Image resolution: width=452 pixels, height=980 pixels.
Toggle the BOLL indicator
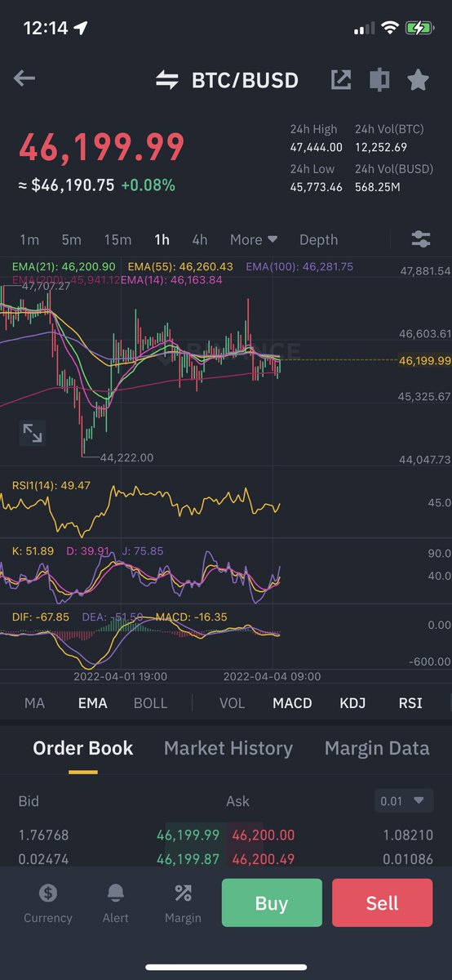click(150, 703)
